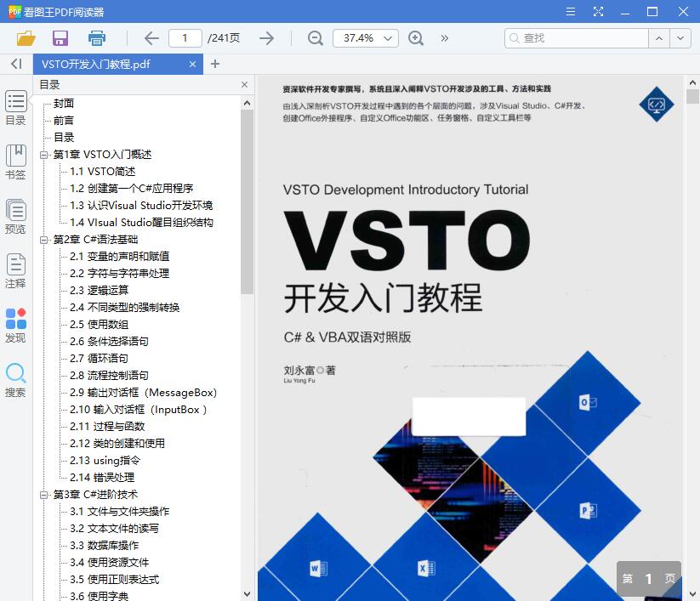The height and width of the screenshot is (601, 700).
Task: Zoom in with the plus magnifier
Action: (416, 38)
